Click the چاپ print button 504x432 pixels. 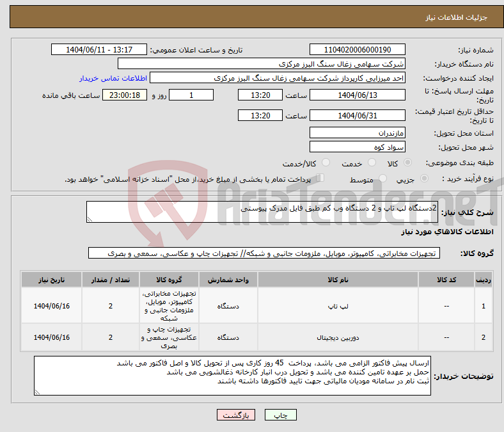coord(281,415)
